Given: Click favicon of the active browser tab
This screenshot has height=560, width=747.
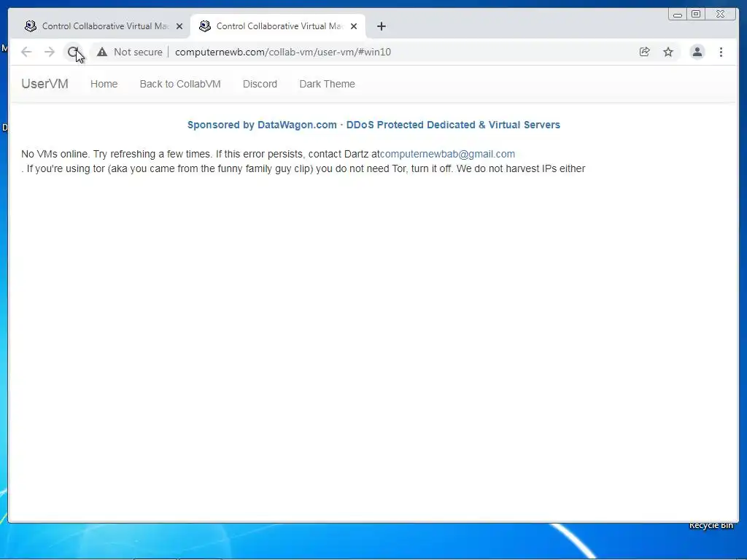Looking at the screenshot, I should 205,26.
